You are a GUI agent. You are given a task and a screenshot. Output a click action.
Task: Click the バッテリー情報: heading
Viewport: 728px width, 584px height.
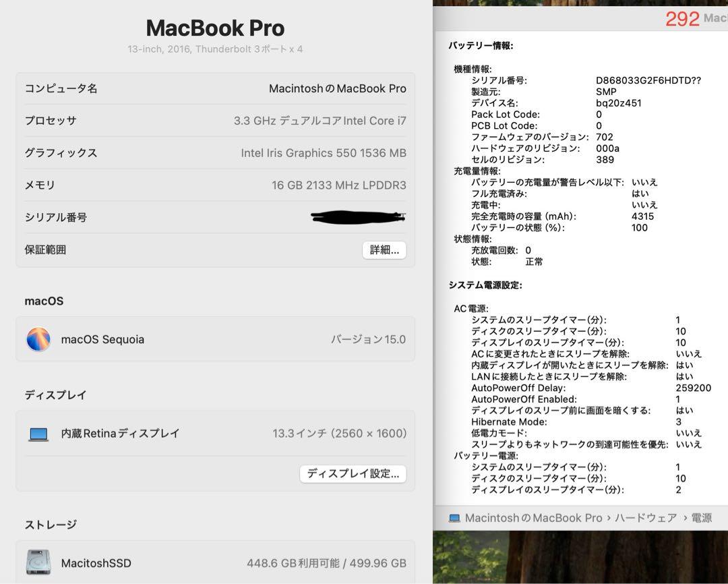[481, 46]
